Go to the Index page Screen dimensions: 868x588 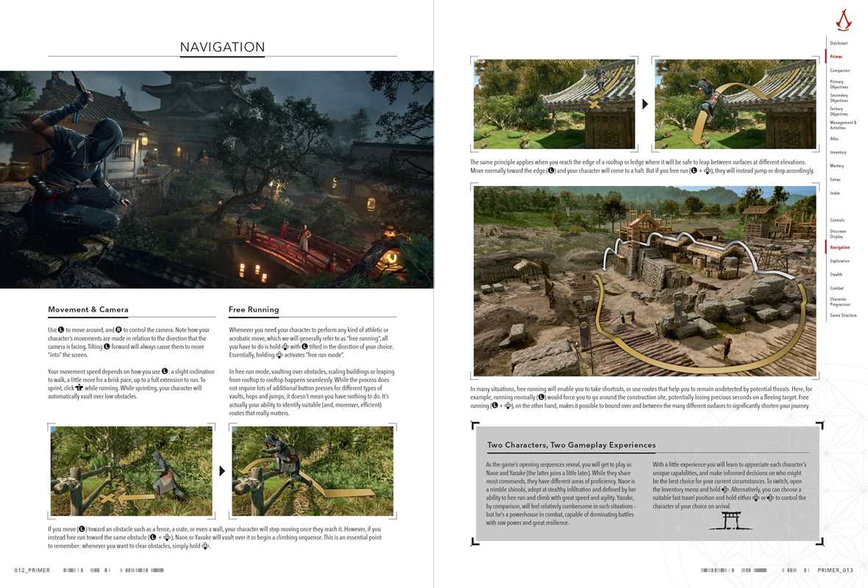tap(835, 193)
